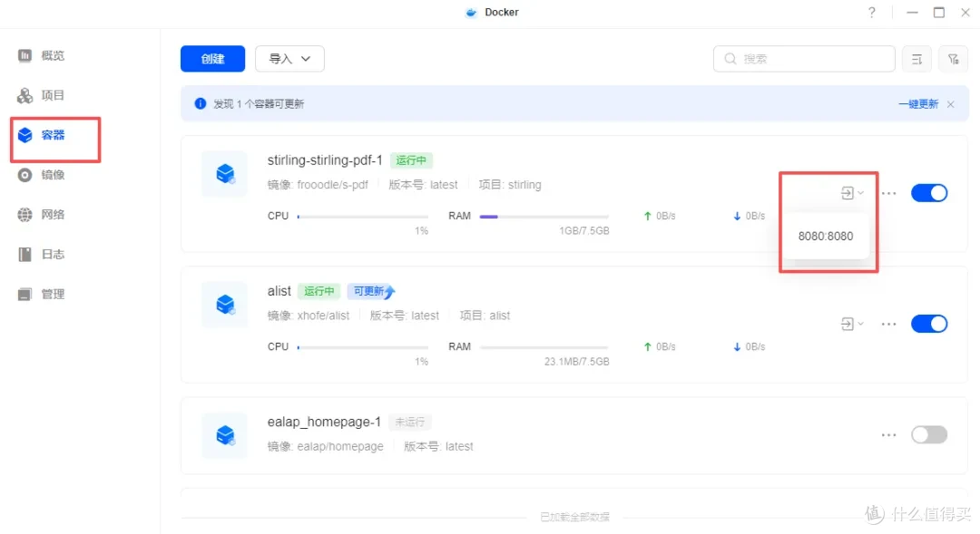Dismiss the container update notice banner

point(951,104)
